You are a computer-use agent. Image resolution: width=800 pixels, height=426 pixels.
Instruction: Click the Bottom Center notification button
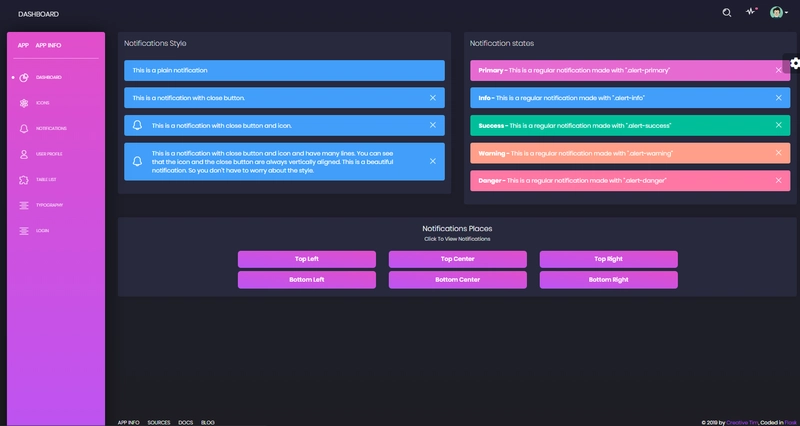[x=458, y=280]
